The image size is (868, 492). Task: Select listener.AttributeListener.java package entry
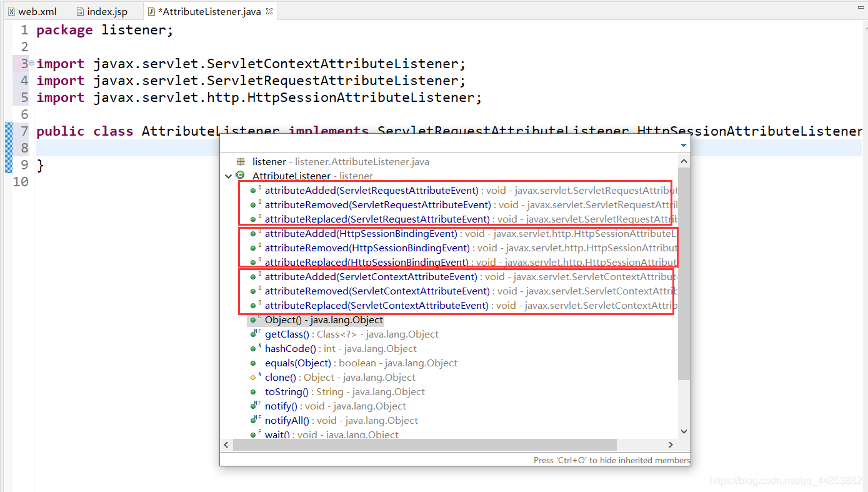tap(341, 162)
